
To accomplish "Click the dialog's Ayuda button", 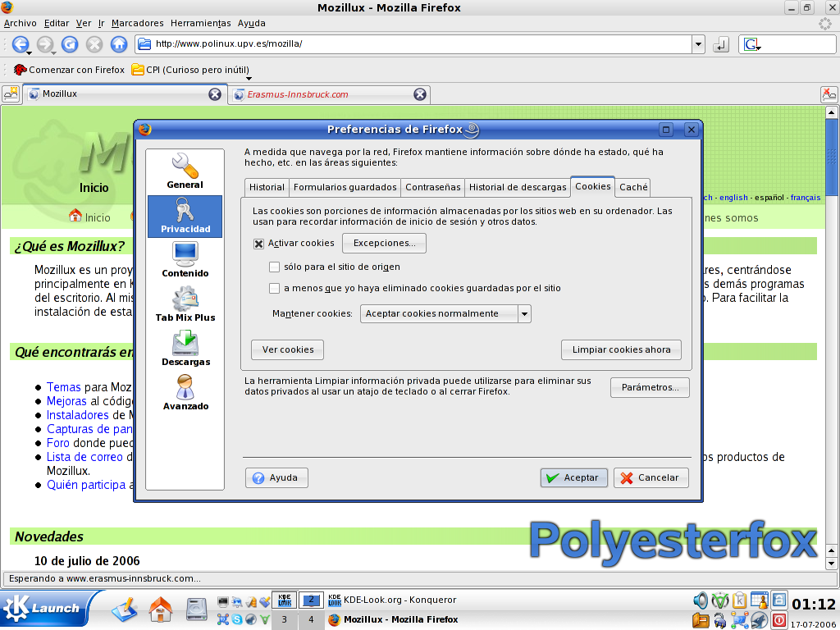I will coord(276,478).
